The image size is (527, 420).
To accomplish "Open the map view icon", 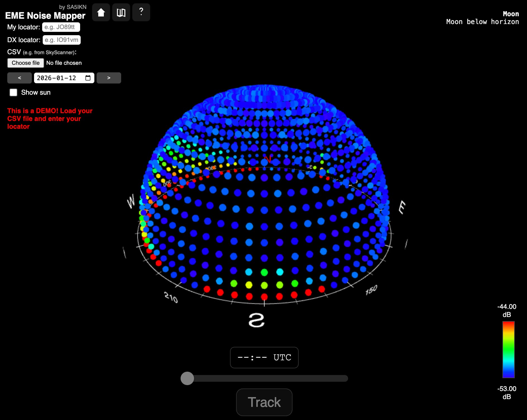I will [x=121, y=12].
